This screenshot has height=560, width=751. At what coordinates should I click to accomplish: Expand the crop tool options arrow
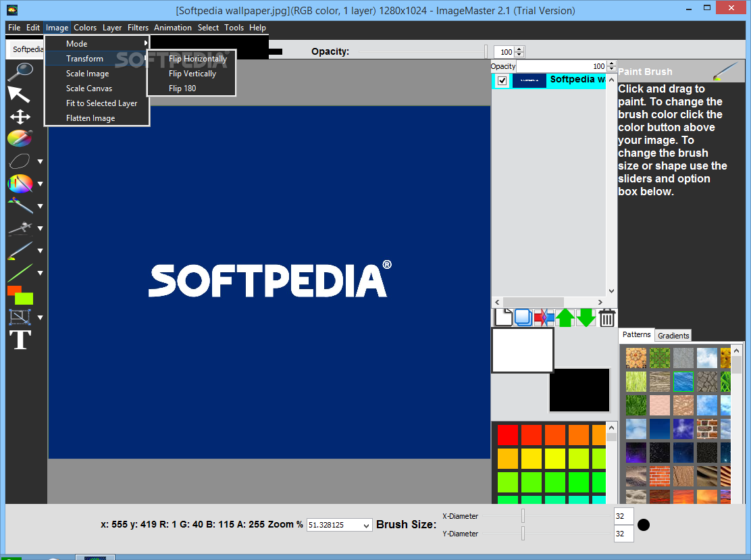click(41, 317)
